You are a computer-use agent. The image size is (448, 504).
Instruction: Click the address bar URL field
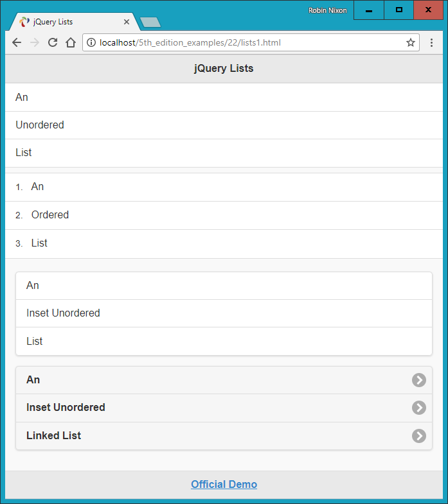(x=251, y=42)
